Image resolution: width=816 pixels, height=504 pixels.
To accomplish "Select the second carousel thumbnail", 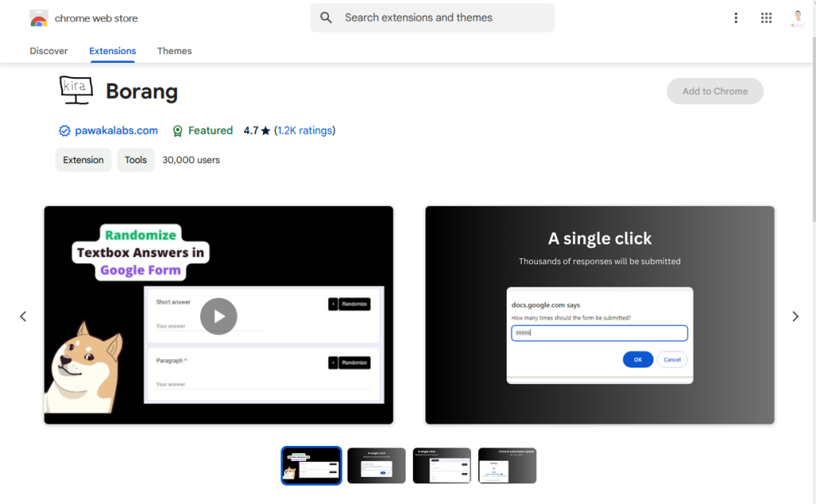I will click(376, 466).
